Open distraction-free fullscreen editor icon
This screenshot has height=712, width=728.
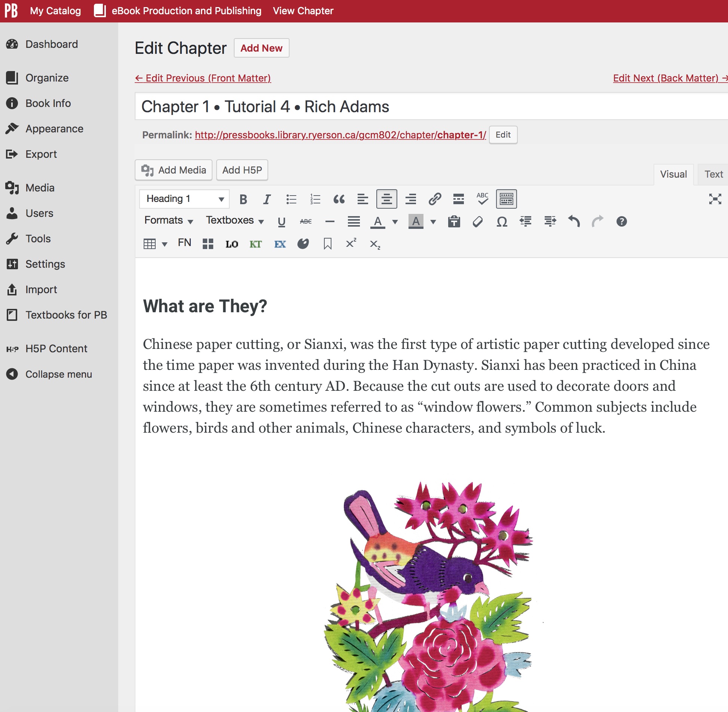click(x=715, y=199)
